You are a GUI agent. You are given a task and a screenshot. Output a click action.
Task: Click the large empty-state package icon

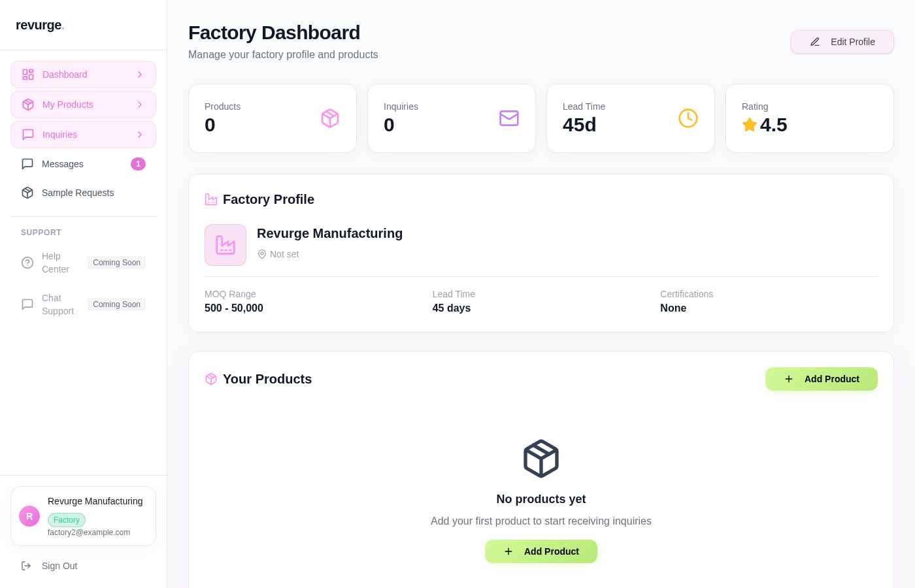[x=541, y=459]
